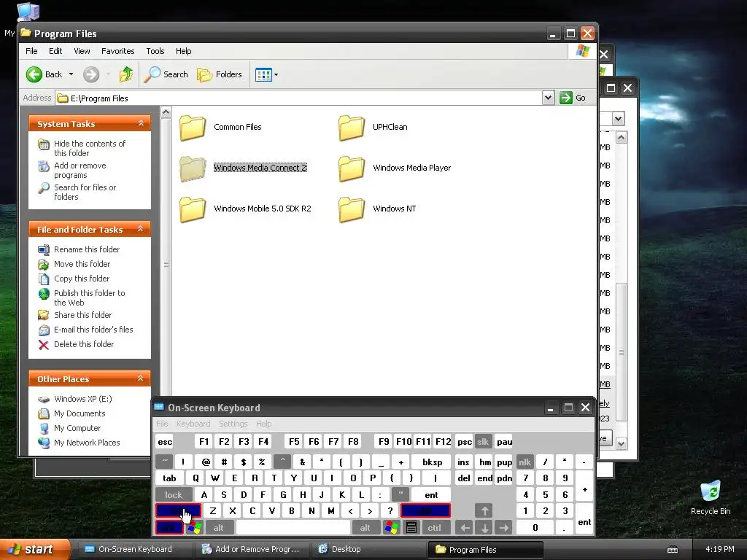Select the Windows Media Player folder icon
The width and height of the screenshot is (747, 560).
[352, 168]
